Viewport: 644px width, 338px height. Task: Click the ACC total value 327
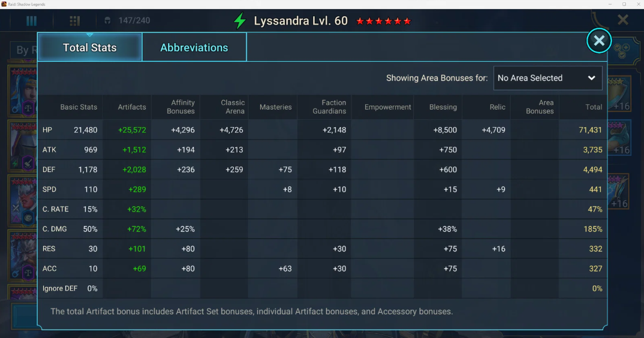pos(595,268)
